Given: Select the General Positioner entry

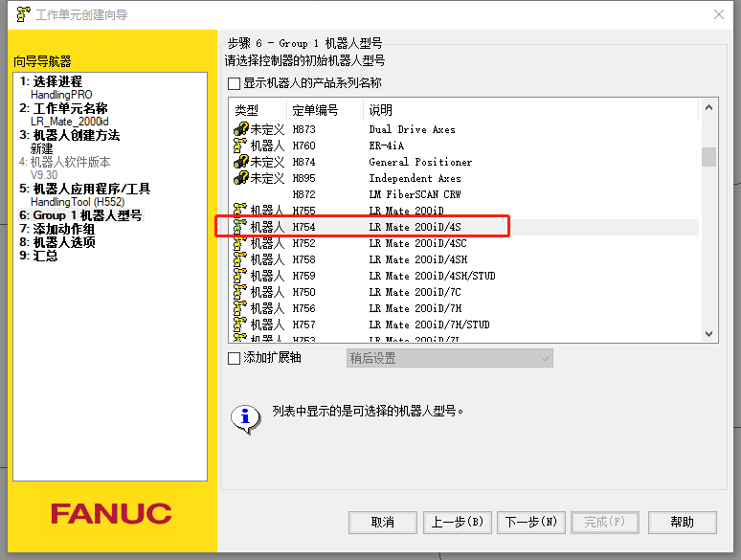Looking at the screenshot, I should pos(464,162).
